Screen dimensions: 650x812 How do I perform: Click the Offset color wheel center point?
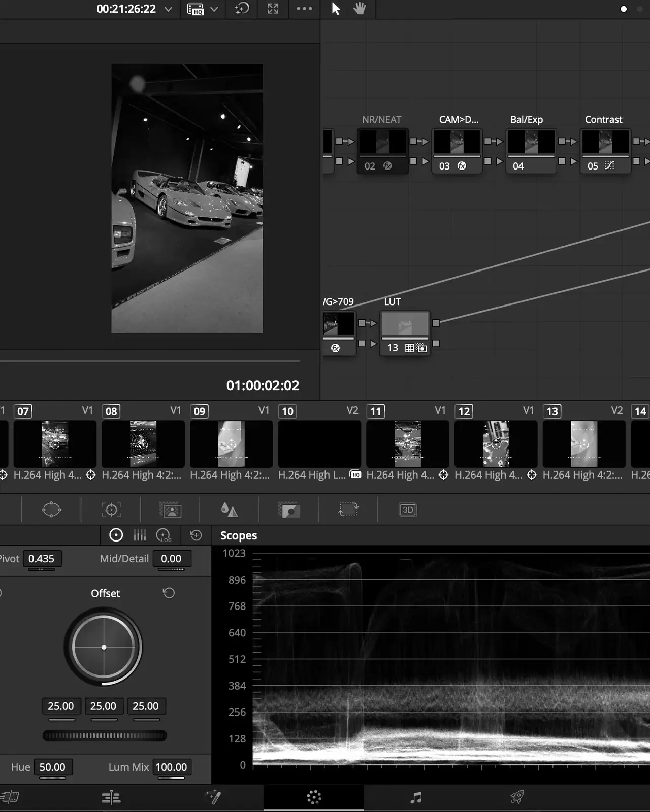pos(104,647)
